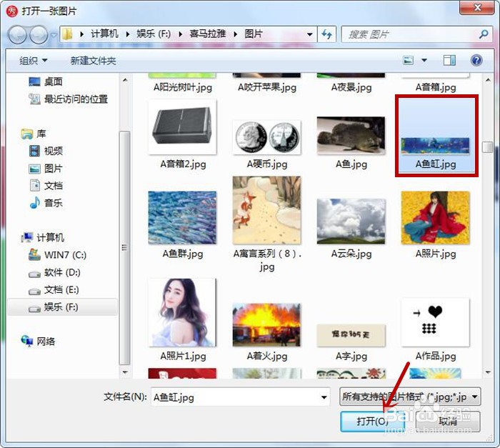Viewport: 500px width, 448px height.
Task: Click file list scrollbar down arrow
Action: 488,372
